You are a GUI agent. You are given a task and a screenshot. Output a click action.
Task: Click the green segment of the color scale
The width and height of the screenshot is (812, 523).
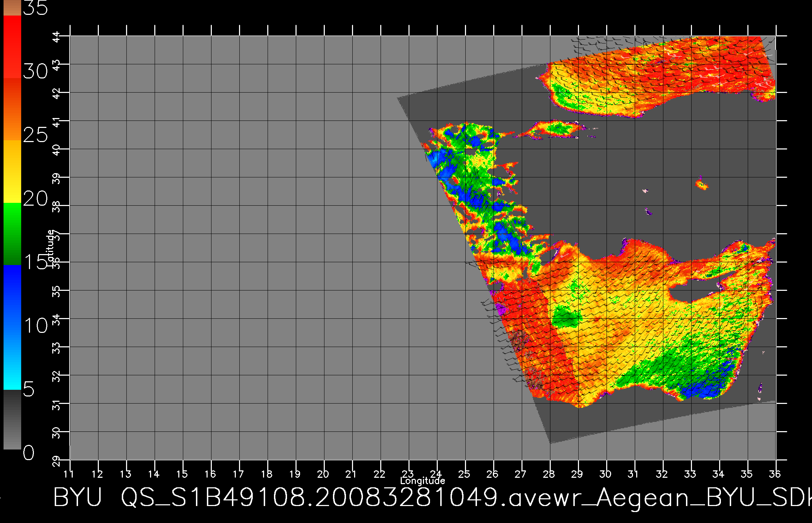tap(12, 234)
